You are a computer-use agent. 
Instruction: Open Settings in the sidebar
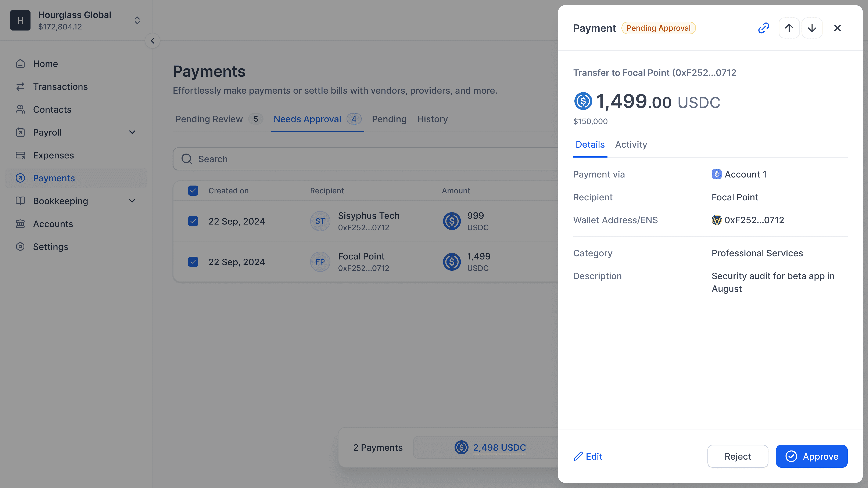(x=51, y=247)
